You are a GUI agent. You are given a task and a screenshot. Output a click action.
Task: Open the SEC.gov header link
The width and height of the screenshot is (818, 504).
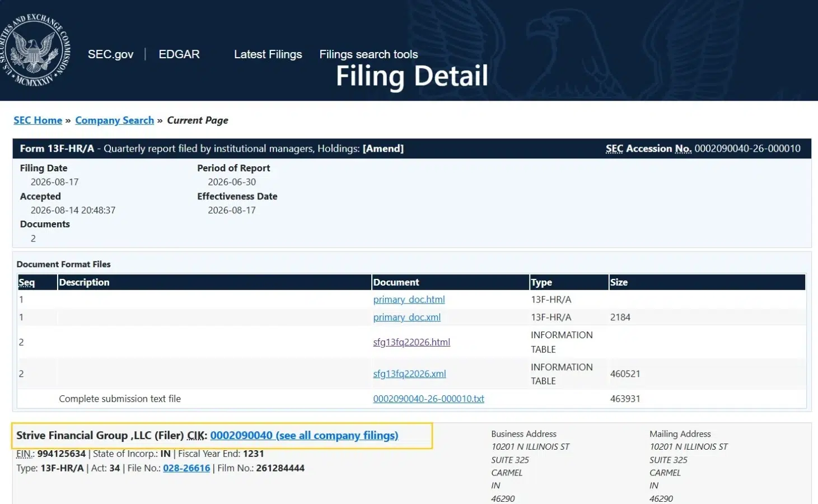110,54
